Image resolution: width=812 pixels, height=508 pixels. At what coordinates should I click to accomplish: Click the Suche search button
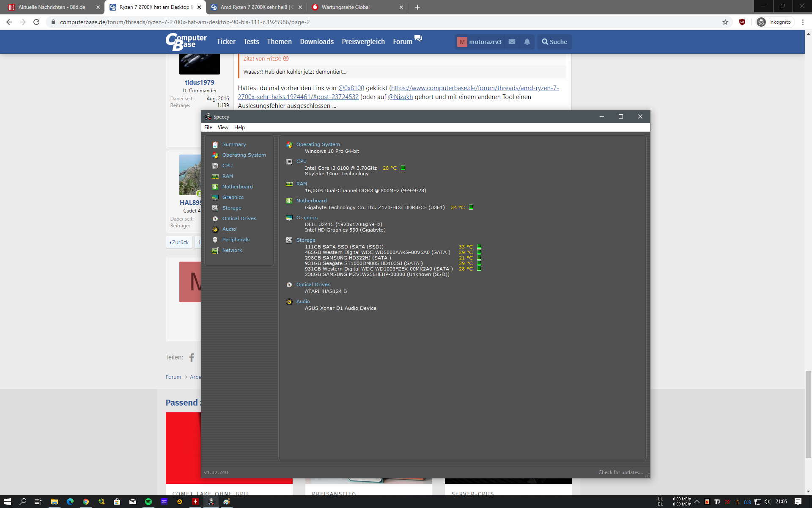coord(554,41)
